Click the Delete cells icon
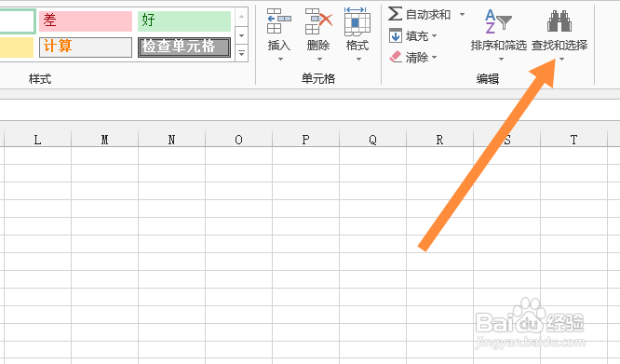620x364 pixels. click(318, 21)
